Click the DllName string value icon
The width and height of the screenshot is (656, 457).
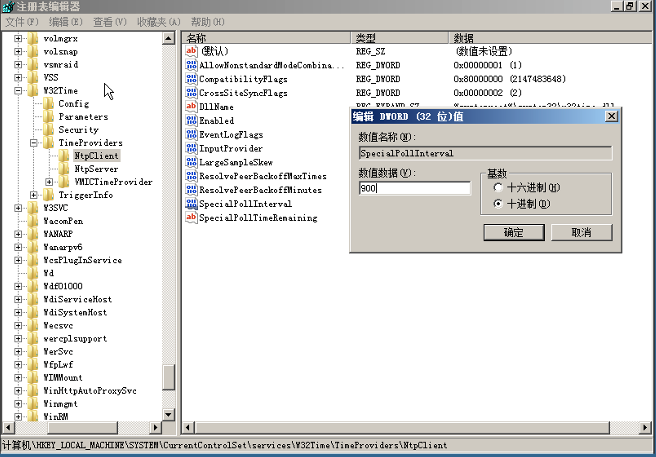(x=190, y=107)
